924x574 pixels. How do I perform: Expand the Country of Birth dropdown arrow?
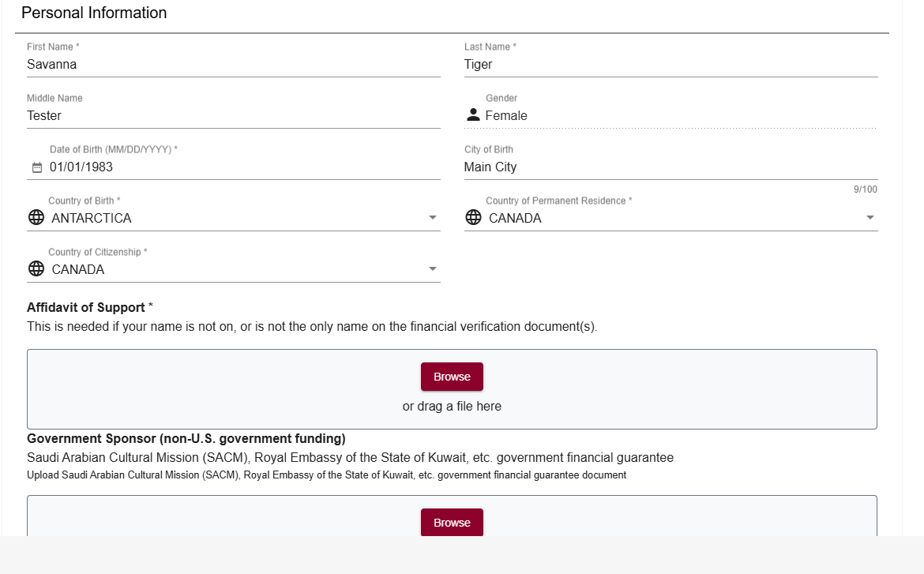click(x=433, y=217)
